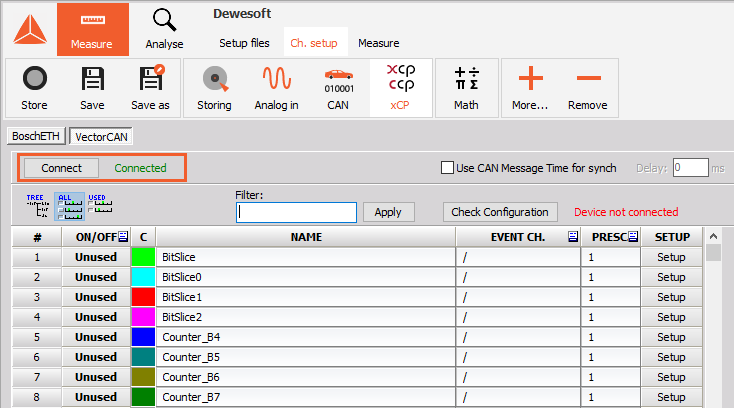This screenshot has width=734, height=408.
Task: Open the CAN module
Action: point(338,88)
